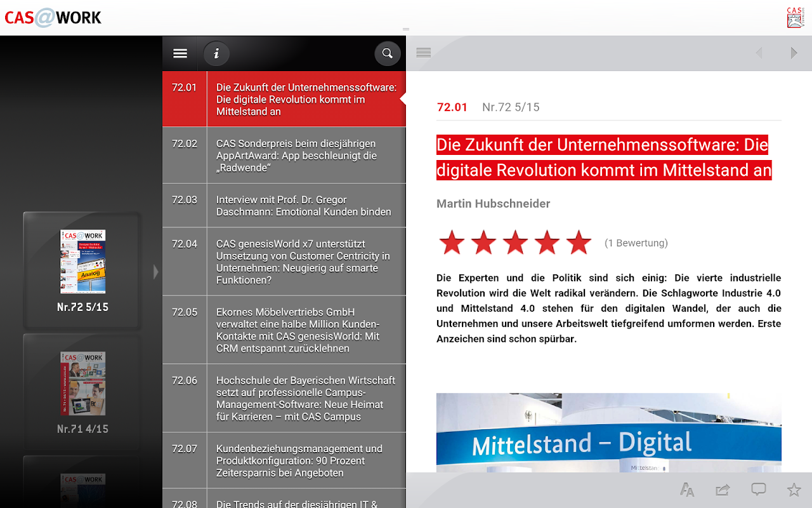Viewport: 812px width, 508px height.
Task: Rate article with first red star
Action: [452, 243]
